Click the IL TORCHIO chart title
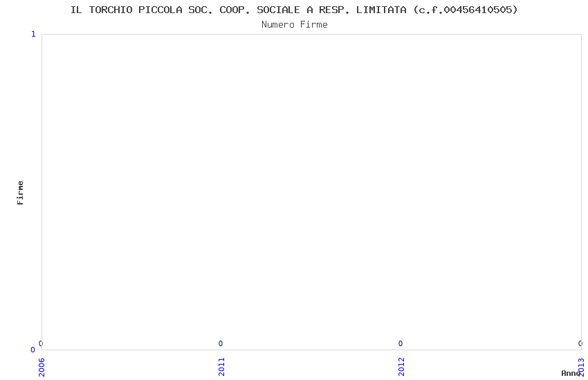The height and width of the screenshot is (380, 588). point(294,10)
